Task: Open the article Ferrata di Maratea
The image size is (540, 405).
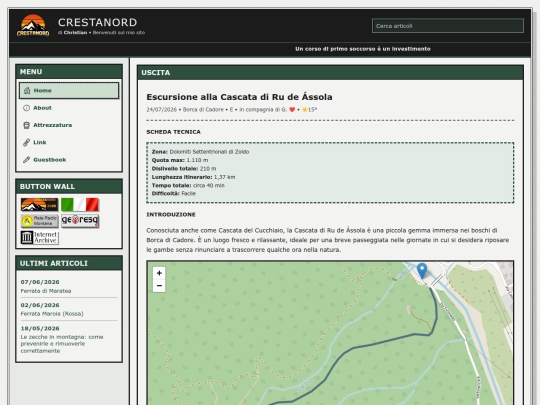Action: tap(46, 291)
